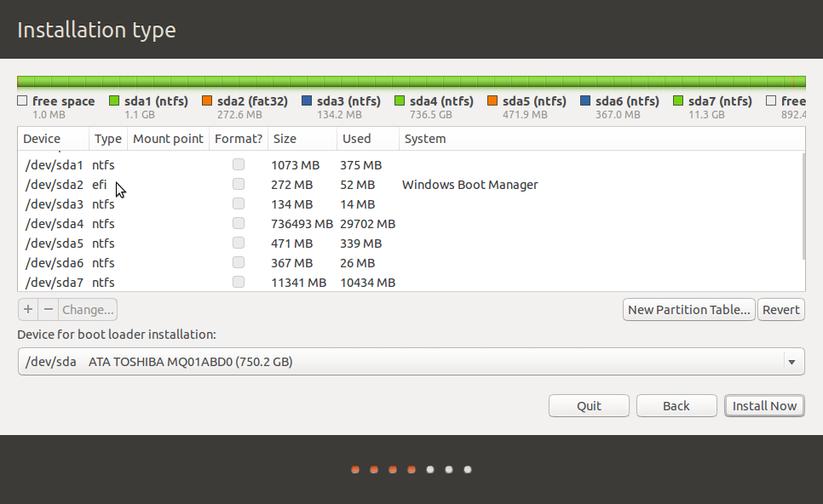
Task: Click the orange sda5 (ntfs) legend square
Action: tap(491, 100)
